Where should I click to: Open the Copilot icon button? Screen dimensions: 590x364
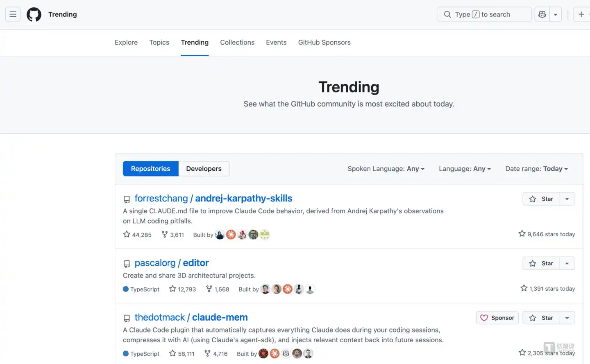(x=542, y=14)
